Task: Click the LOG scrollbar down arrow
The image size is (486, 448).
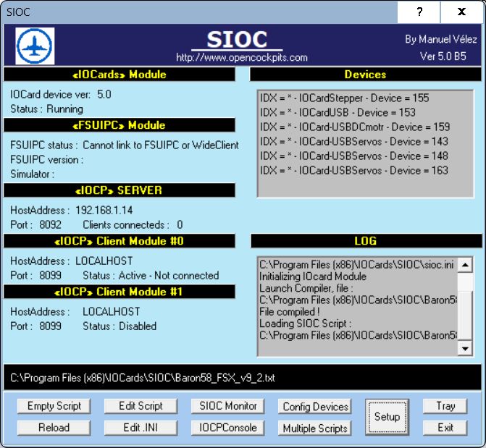Action: pos(465,349)
